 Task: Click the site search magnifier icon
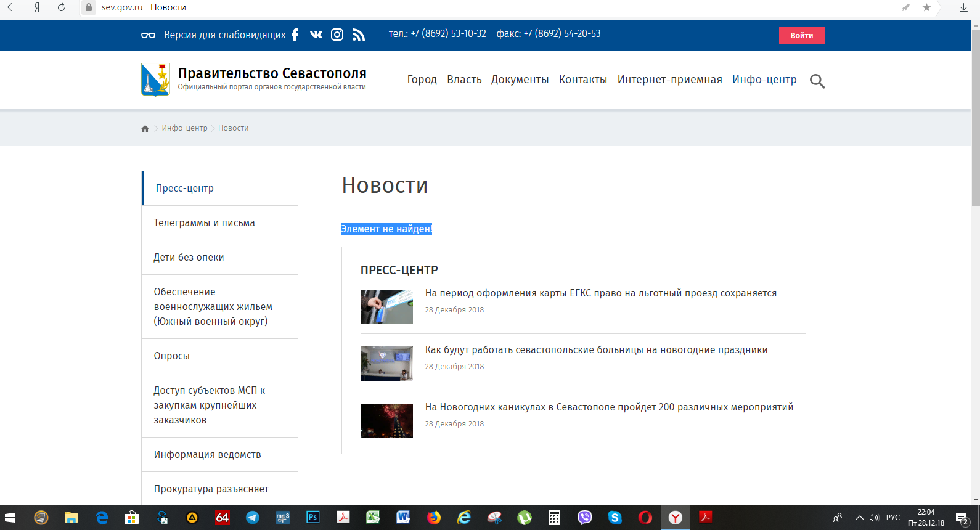[x=817, y=81]
